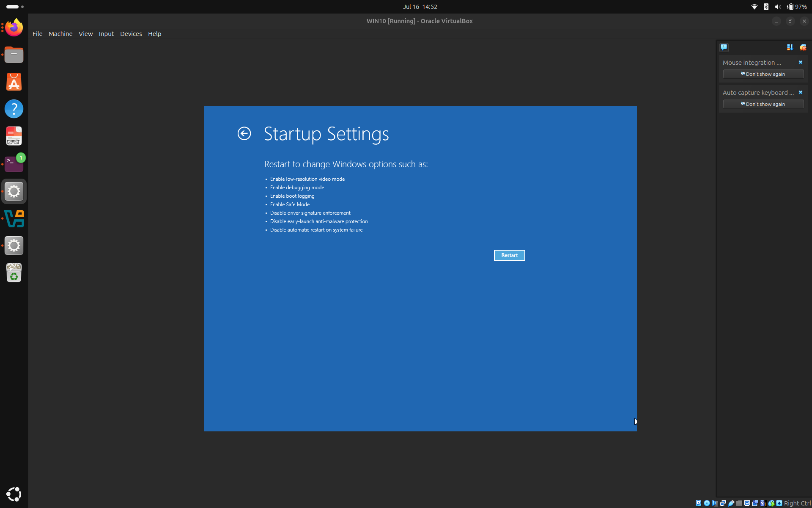Open the Trash from the dock
Viewport: 812px width, 508px height.
pyautogui.click(x=14, y=273)
